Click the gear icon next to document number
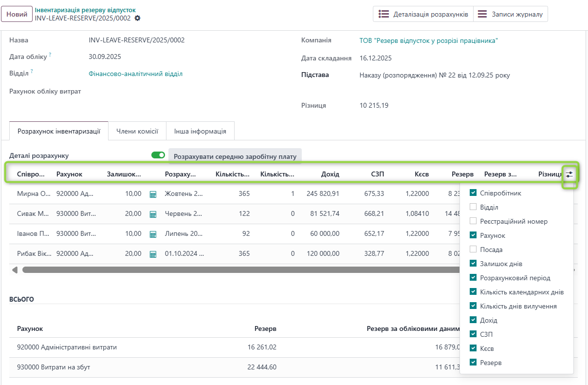Viewport: 588px width, 385px height. [138, 18]
